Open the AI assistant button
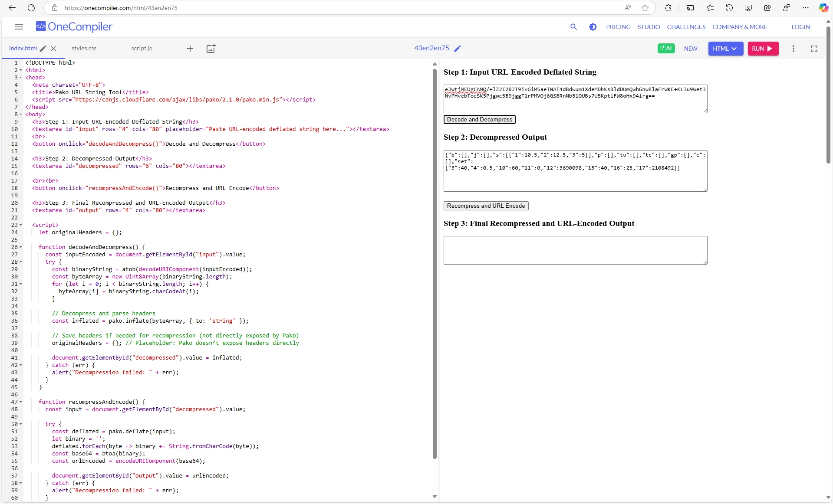This screenshot has width=833, height=504. [666, 49]
